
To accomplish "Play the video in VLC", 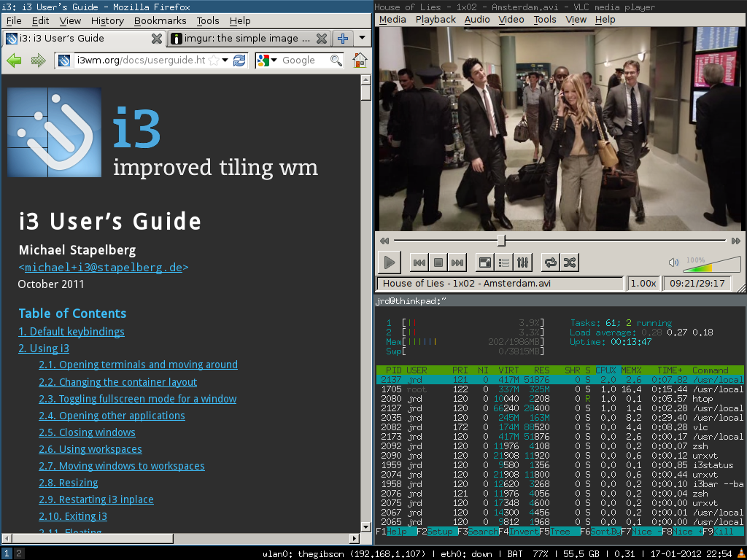I will pyautogui.click(x=390, y=262).
